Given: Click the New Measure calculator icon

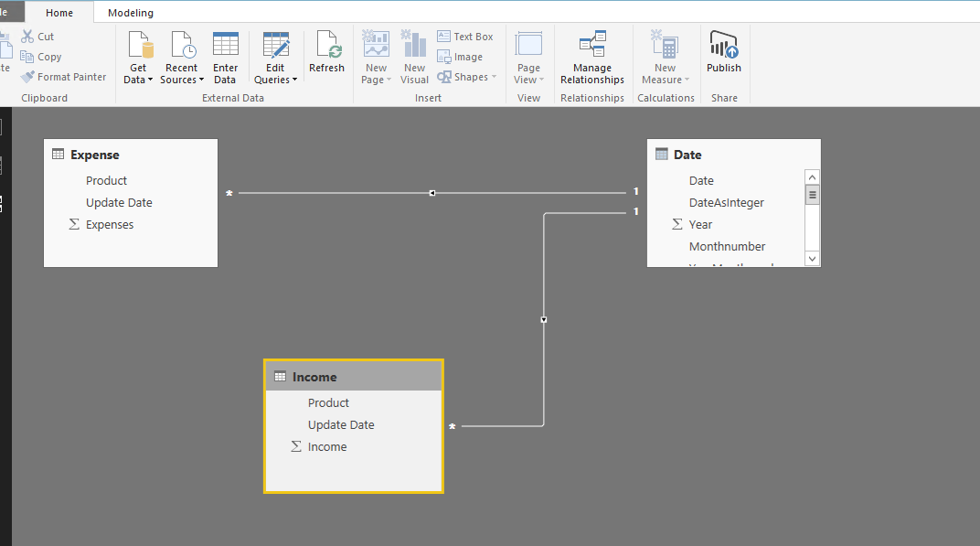Looking at the screenshot, I should pos(665,45).
